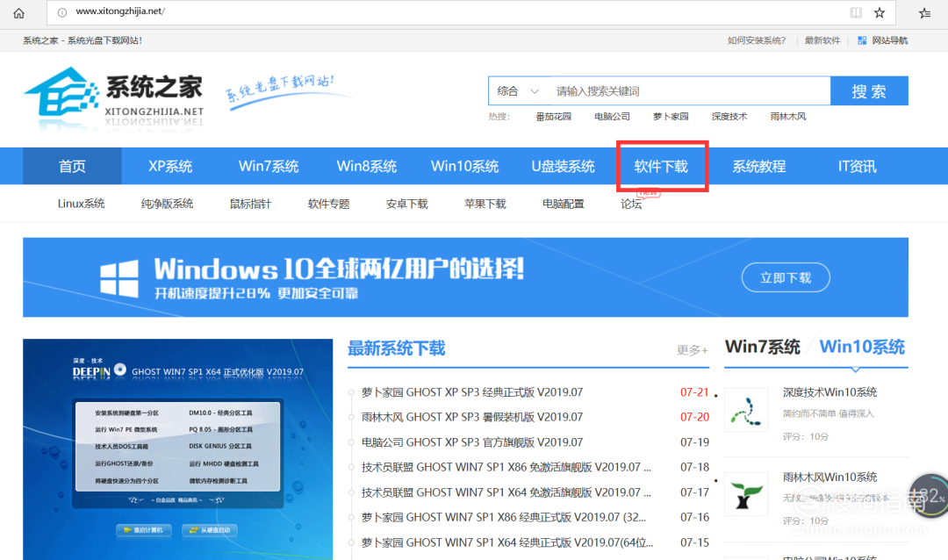Add page to favorites with star icon
Viewport: 948px width, 560px height.
(x=879, y=12)
